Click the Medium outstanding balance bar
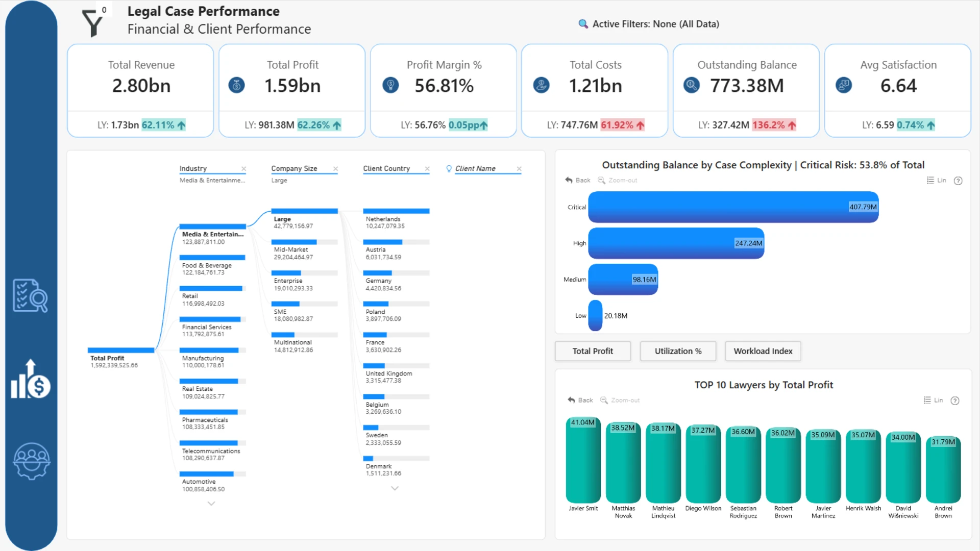 623,280
